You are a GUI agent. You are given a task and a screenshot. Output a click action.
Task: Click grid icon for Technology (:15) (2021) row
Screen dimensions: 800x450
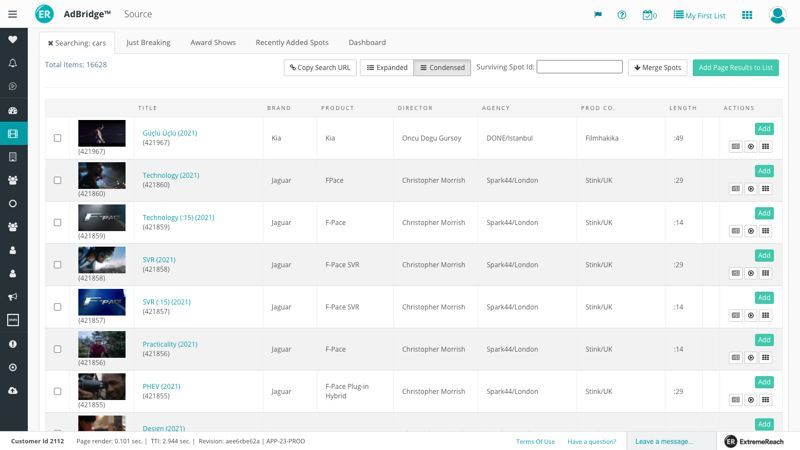pos(765,231)
